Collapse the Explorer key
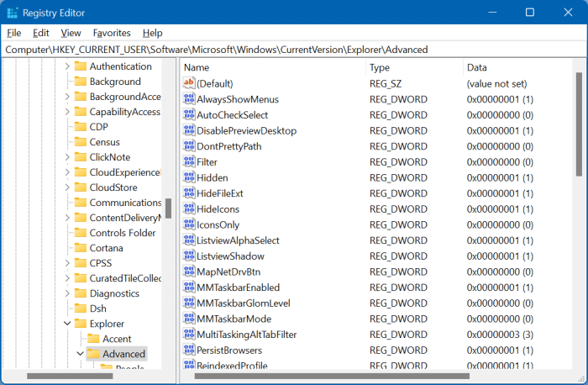 [x=67, y=324]
